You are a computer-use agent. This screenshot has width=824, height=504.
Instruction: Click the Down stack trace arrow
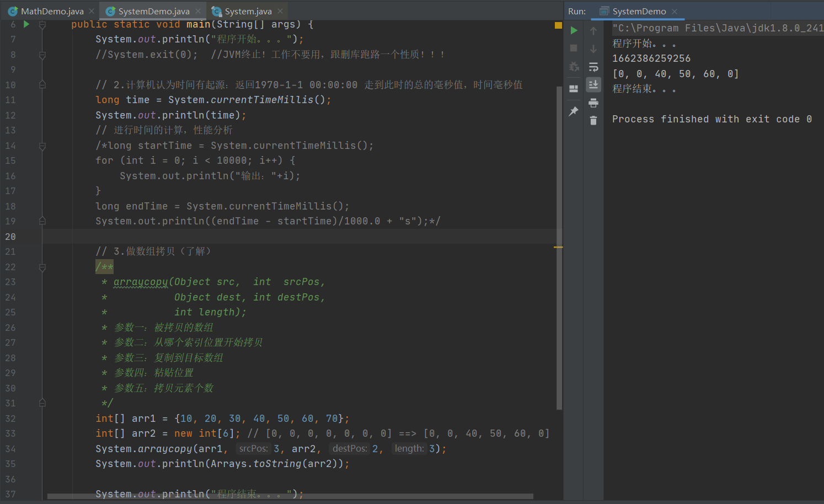tap(593, 49)
